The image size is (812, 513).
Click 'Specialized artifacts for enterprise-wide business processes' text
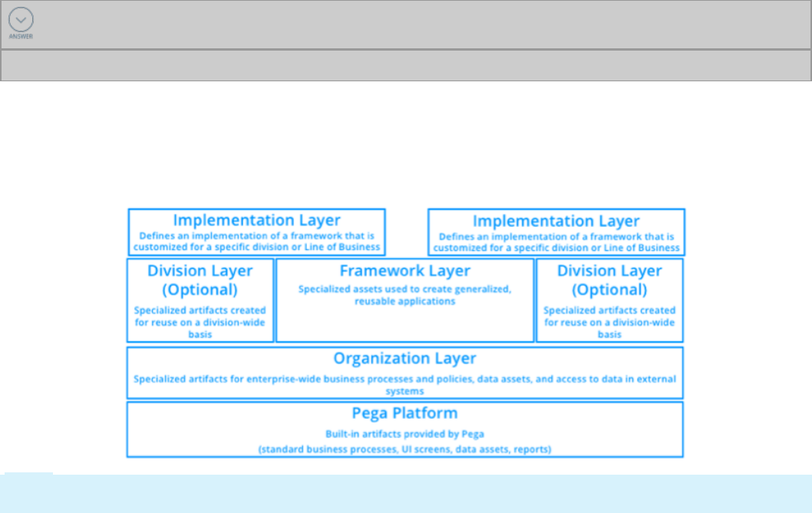pos(405,385)
